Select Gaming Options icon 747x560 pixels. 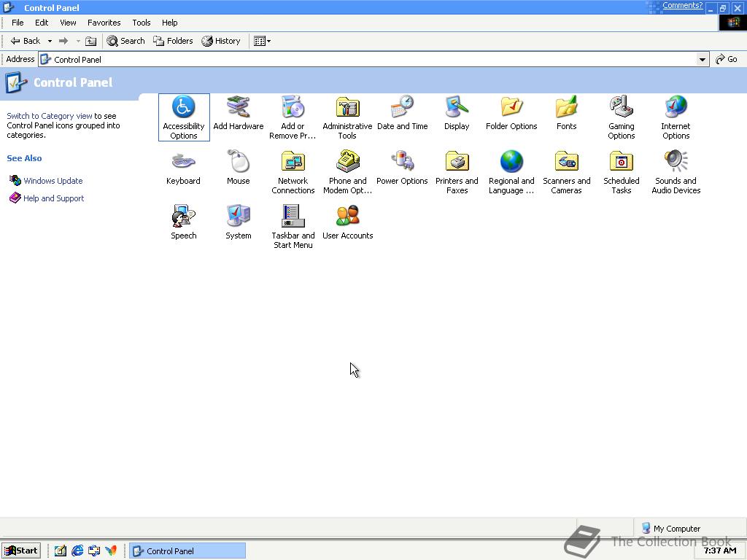[622, 117]
